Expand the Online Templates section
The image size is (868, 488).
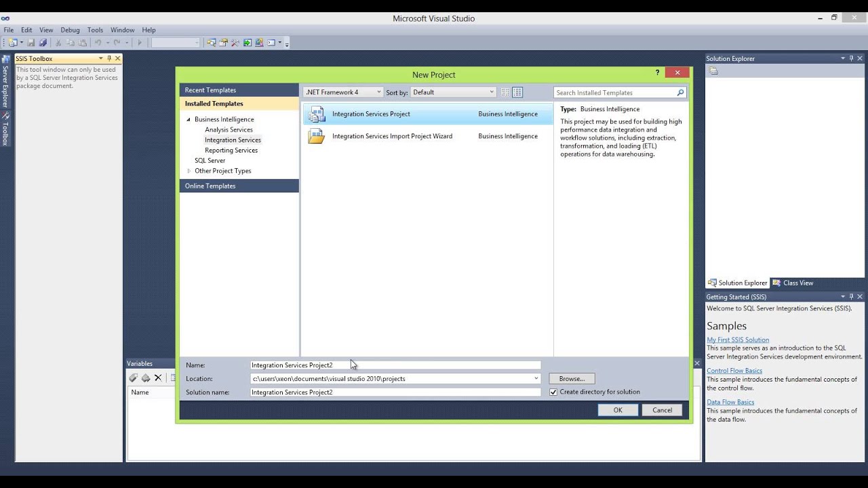point(239,186)
